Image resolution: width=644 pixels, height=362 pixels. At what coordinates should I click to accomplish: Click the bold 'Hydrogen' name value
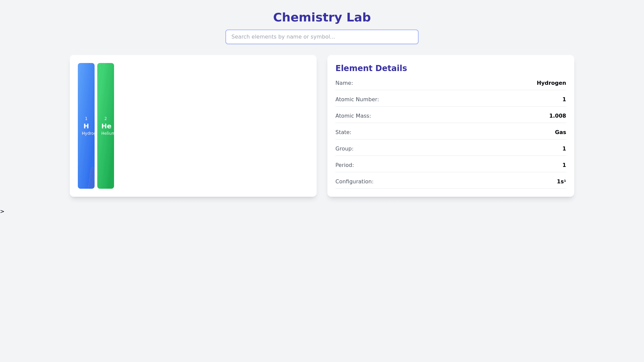click(x=551, y=83)
